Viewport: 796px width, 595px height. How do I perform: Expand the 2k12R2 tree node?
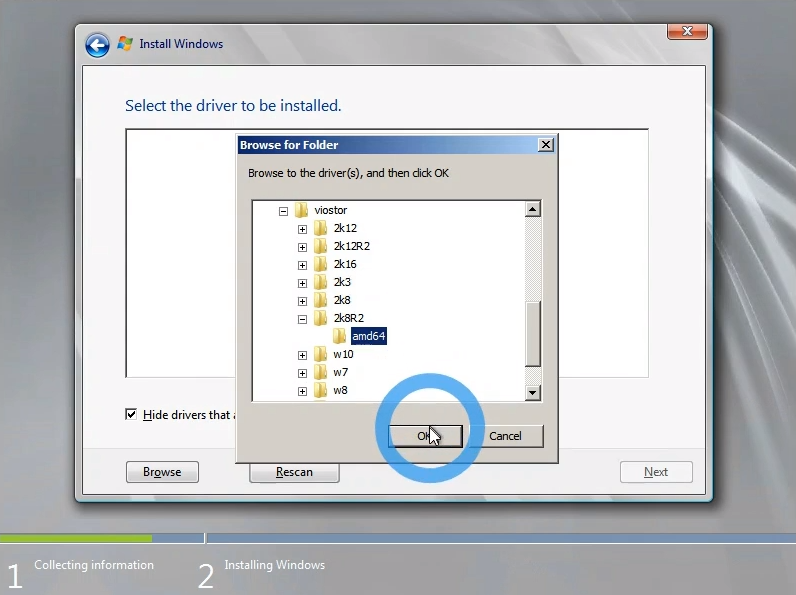(x=303, y=247)
